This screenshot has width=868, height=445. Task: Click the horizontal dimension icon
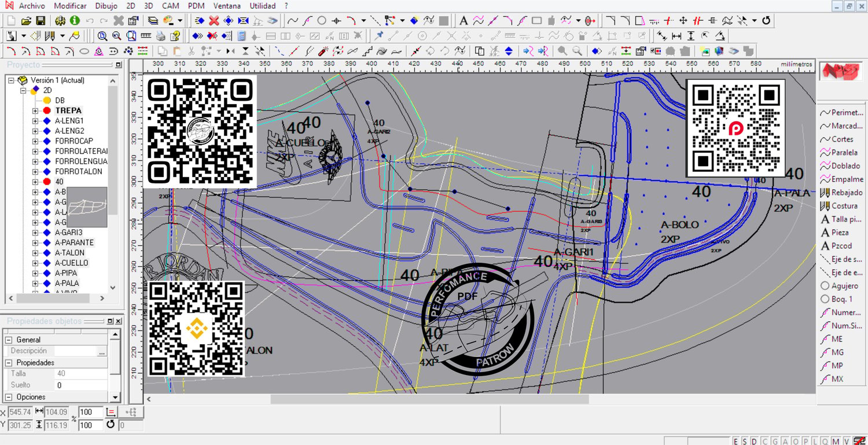(676, 36)
